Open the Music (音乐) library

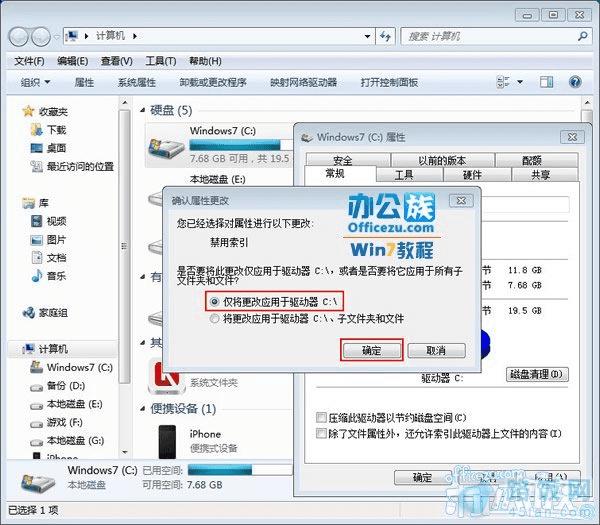pos(48,276)
